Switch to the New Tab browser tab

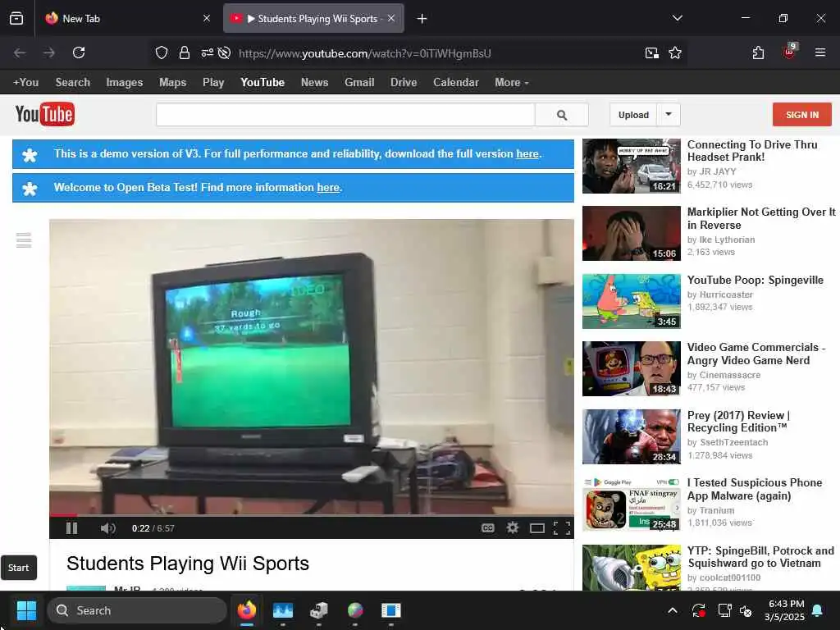tap(127, 19)
